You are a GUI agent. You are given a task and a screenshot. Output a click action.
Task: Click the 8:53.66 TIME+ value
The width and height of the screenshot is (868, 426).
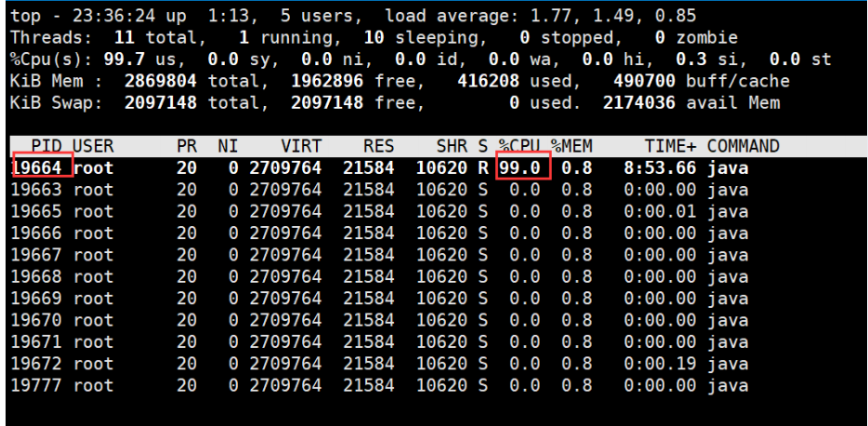pos(660,167)
